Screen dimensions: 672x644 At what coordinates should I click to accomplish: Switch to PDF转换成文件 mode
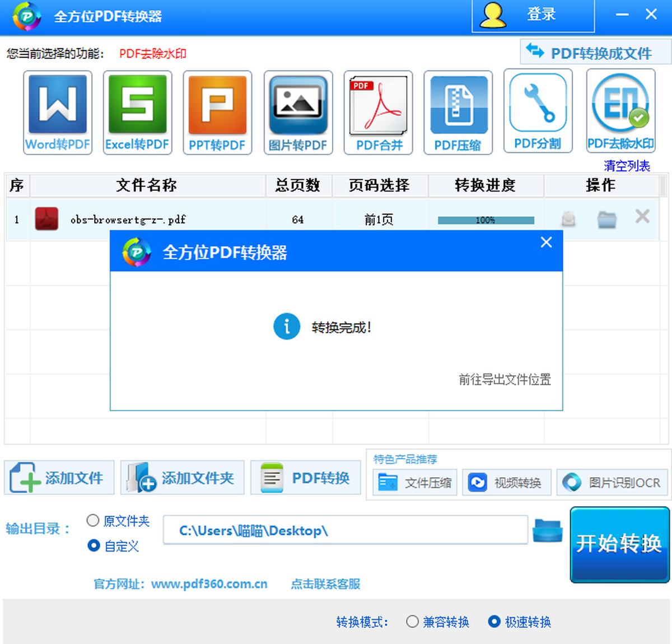[595, 53]
